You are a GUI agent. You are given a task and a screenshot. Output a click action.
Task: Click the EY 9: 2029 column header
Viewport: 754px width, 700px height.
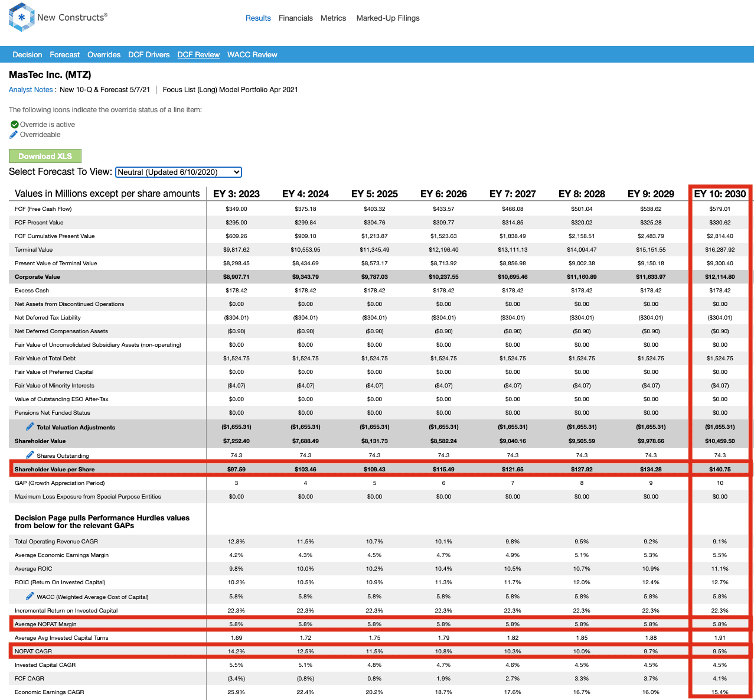point(651,194)
